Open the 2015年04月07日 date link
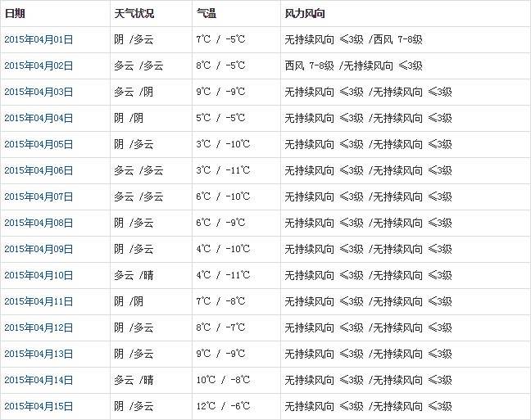 (x=39, y=196)
